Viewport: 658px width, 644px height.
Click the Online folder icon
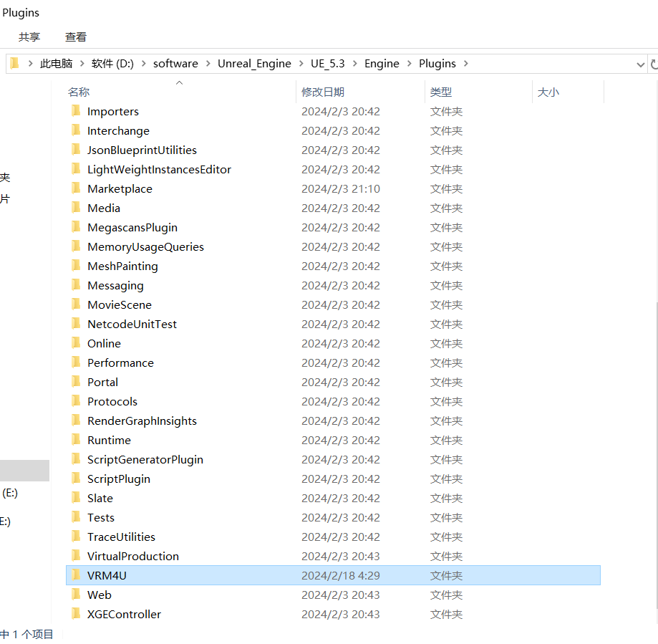click(76, 342)
